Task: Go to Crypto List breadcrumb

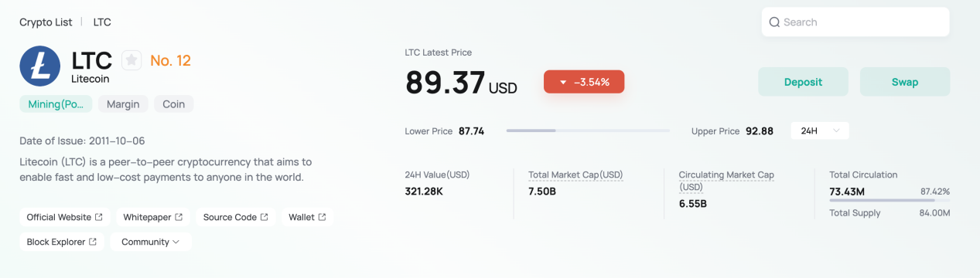Action: (46, 22)
